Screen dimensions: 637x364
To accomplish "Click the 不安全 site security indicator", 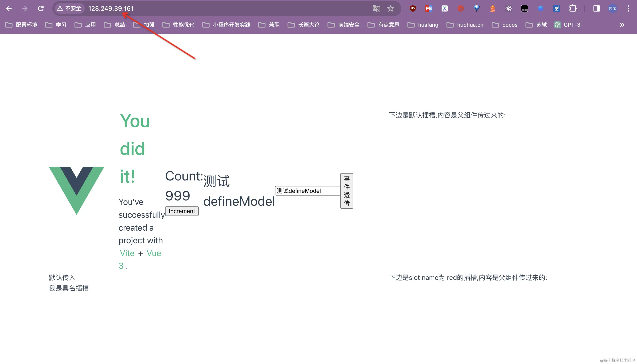I will [69, 8].
